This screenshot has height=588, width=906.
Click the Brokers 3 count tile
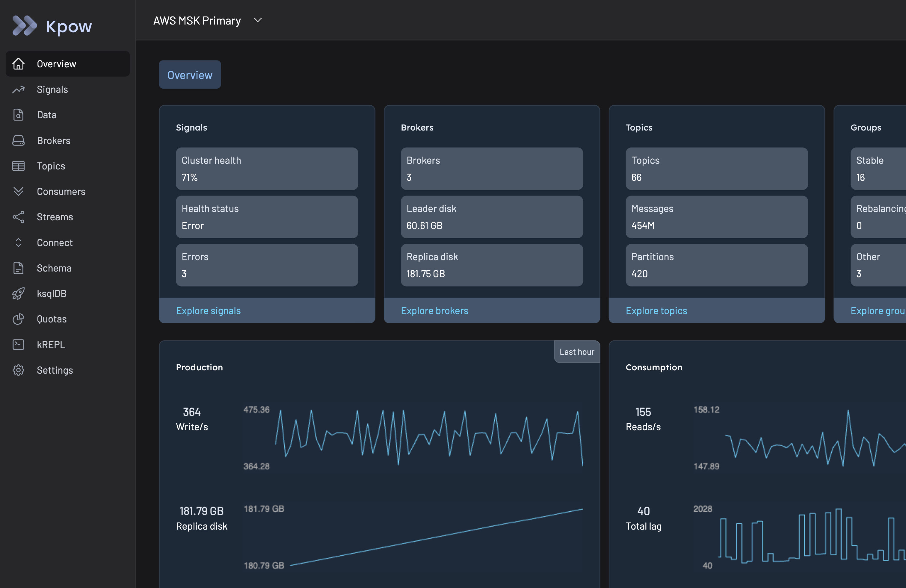[x=492, y=169]
